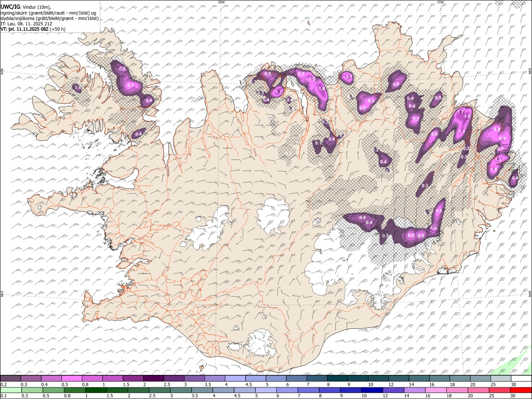Image resolution: width=532 pixels, height=399 pixels.
Task: Pick the upper legend swatch for 0.8–1
Action: tap(92, 378)
